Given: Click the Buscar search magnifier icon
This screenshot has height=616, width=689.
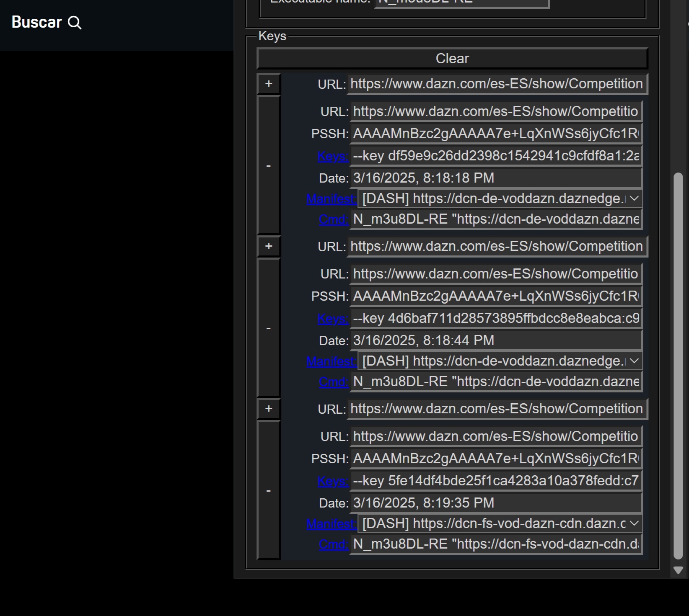Looking at the screenshot, I should tap(75, 23).
